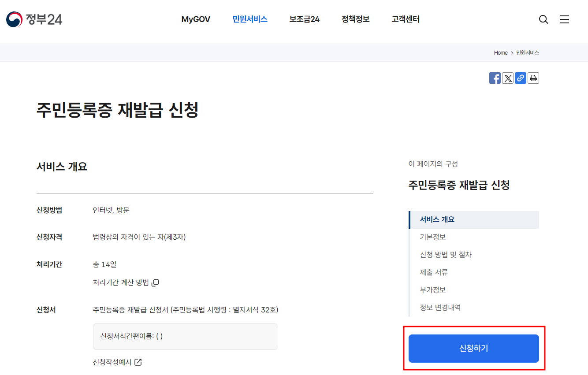Open the MyGOV menu

pos(196,19)
